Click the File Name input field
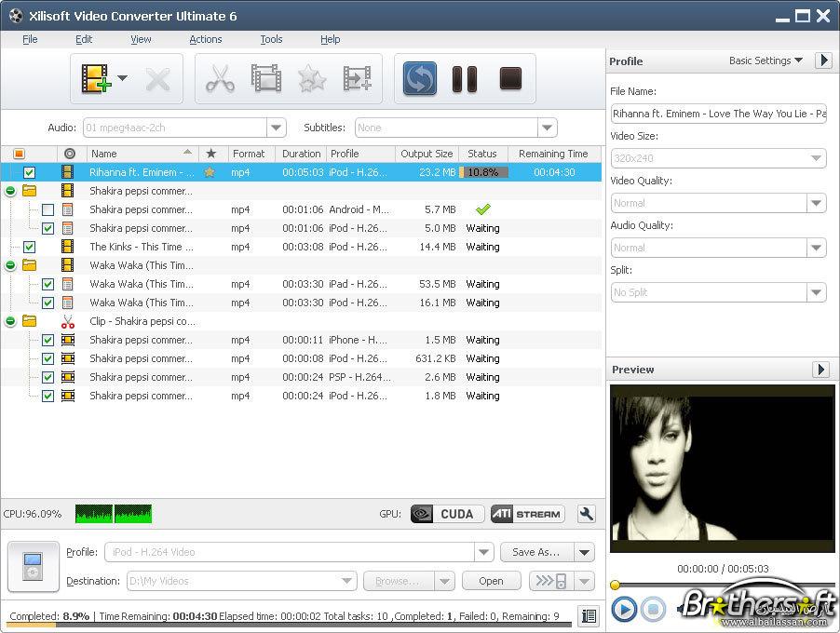The width and height of the screenshot is (840, 633). 718,114
